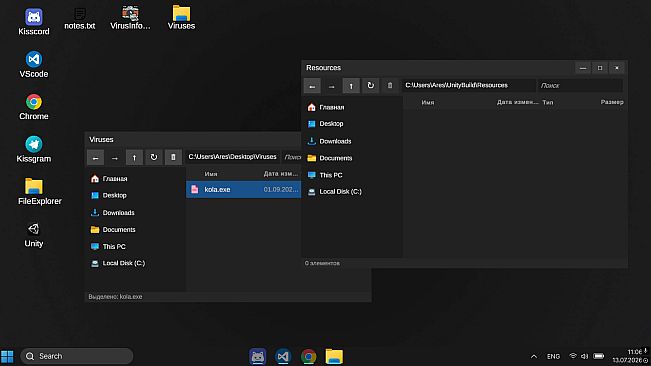The image size is (651, 366).
Task: Sort by Тип column in Resources window
Action: tap(548, 102)
